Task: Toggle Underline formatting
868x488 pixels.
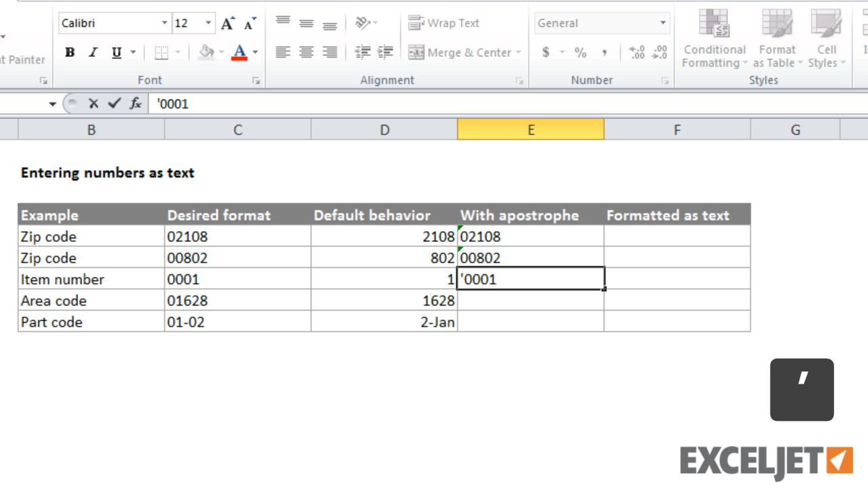Action: click(x=117, y=52)
